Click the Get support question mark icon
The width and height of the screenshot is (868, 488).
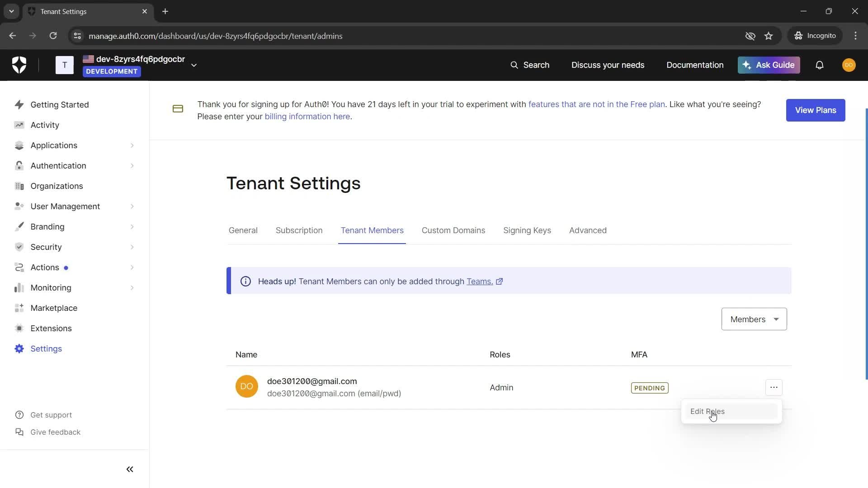(x=19, y=415)
